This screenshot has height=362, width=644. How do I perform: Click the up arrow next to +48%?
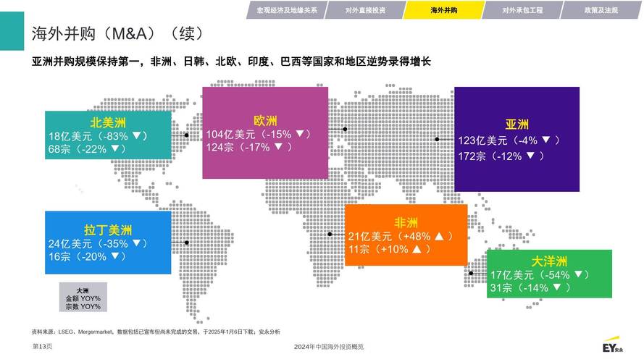pos(440,236)
